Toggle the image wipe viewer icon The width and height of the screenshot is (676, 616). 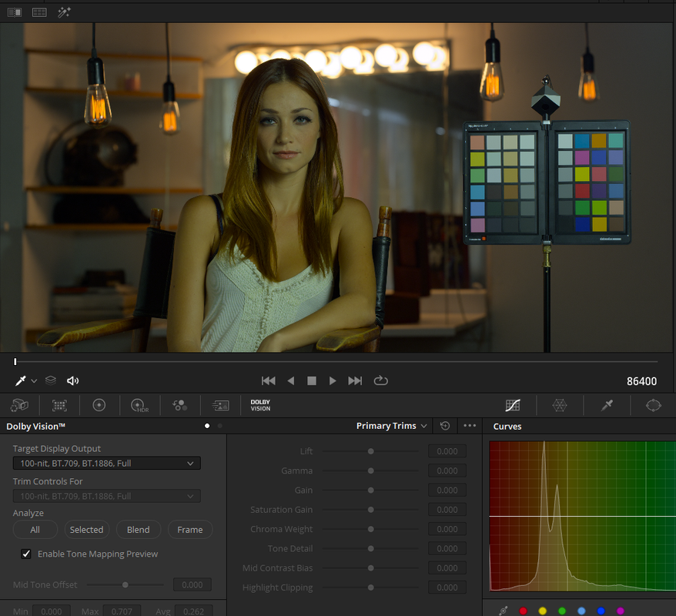tap(14, 12)
